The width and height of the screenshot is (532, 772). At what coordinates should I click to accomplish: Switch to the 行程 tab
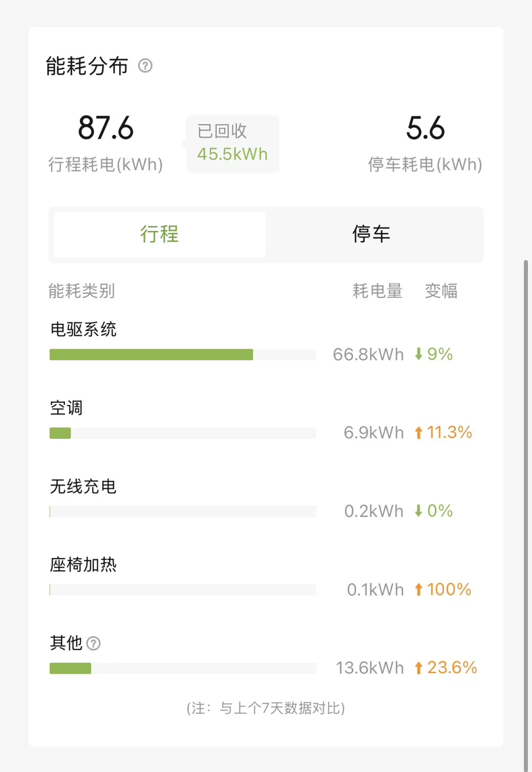click(160, 234)
